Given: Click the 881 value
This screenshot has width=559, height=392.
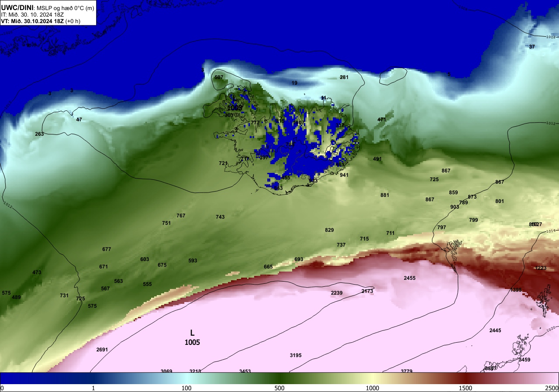Looking at the screenshot, I should (385, 195).
